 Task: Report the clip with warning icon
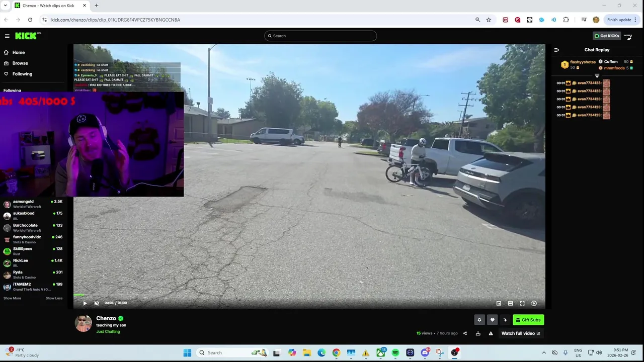(x=491, y=333)
